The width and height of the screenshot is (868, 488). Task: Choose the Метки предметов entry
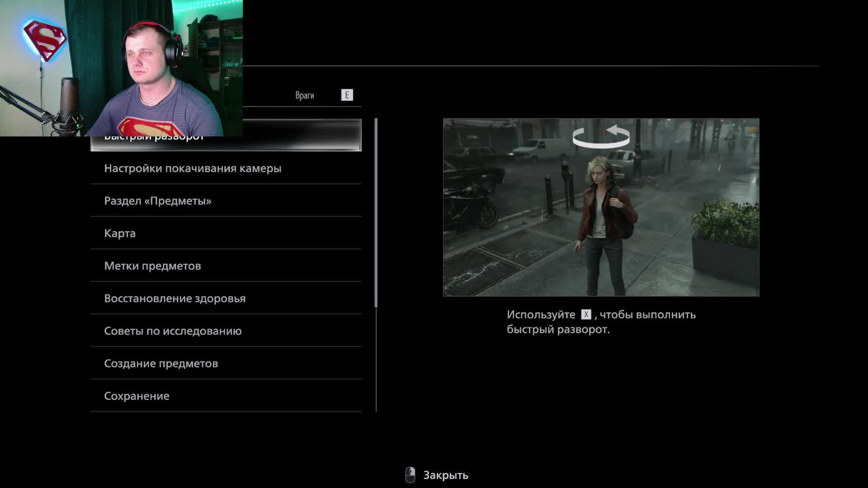click(152, 266)
